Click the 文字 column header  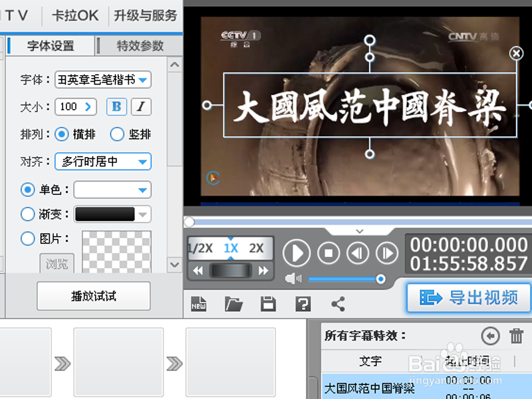pos(370,361)
